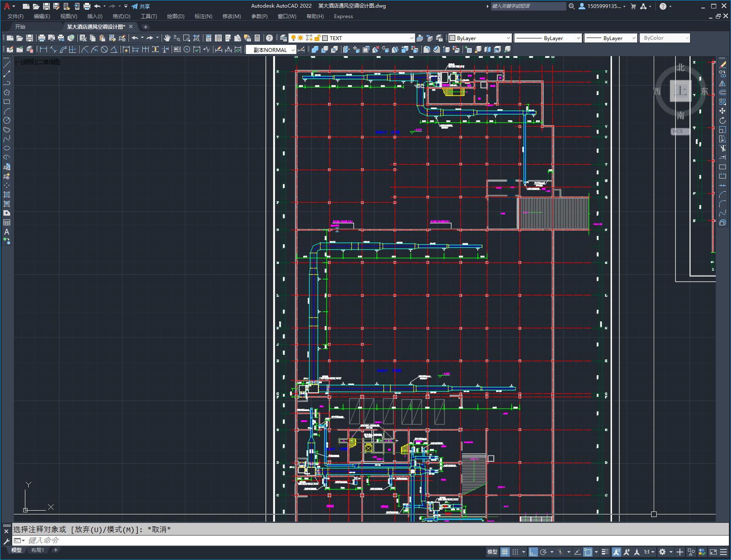Click the Undo arrow in standard toolbar
This screenshot has height=560, width=731.
click(x=135, y=38)
